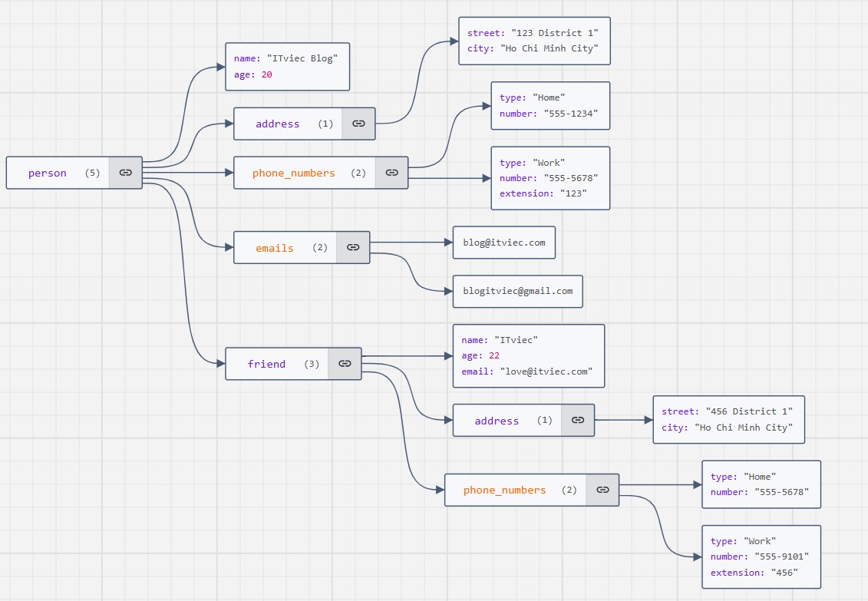Image resolution: width=868 pixels, height=601 pixels.
Task: Click number "555-5678" above extension "123"
Action: 549,177
